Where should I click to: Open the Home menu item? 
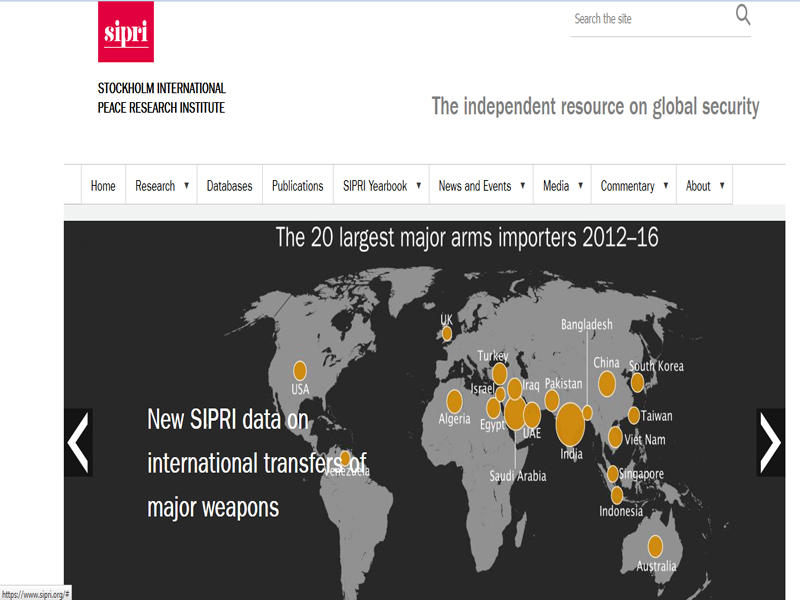click(x=103, y=186)
